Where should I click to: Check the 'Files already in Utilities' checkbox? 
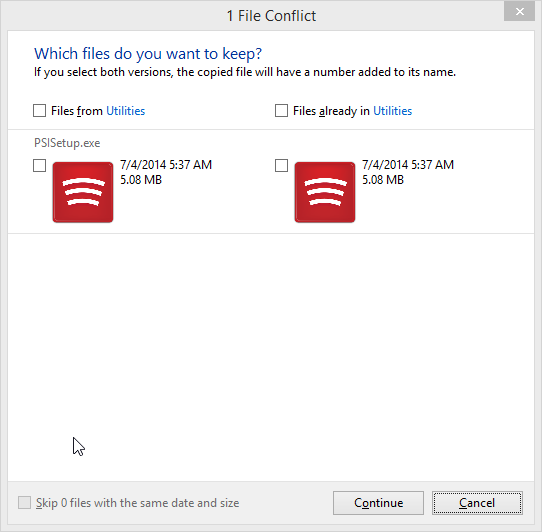coord(281,111)
